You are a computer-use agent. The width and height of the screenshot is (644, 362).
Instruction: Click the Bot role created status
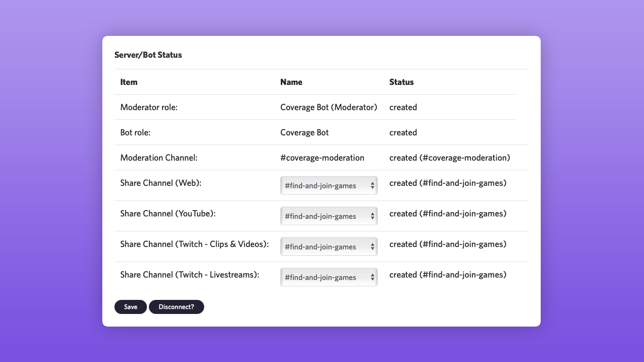click(403, 132)
